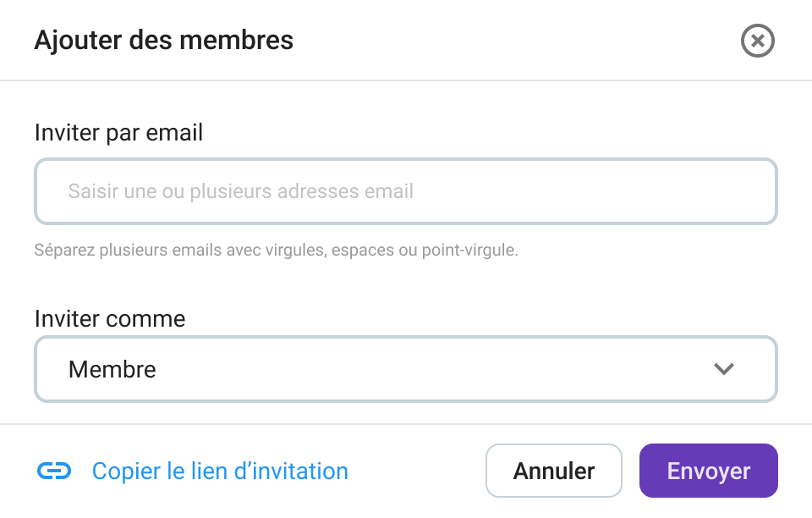
Task: Click the Saisir une ou plusieurs adresses placeholder
Action: tap(241, 191)
